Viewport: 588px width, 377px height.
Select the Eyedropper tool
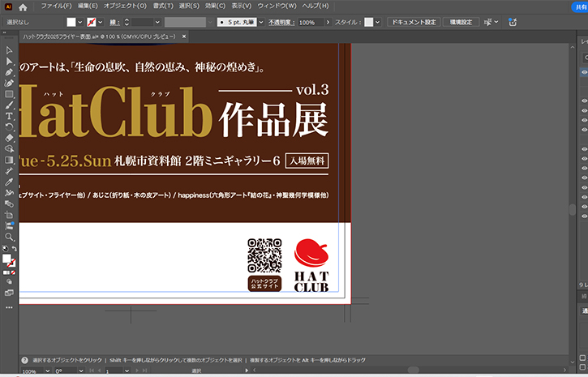pyautogui.click(x=9, y=182)
